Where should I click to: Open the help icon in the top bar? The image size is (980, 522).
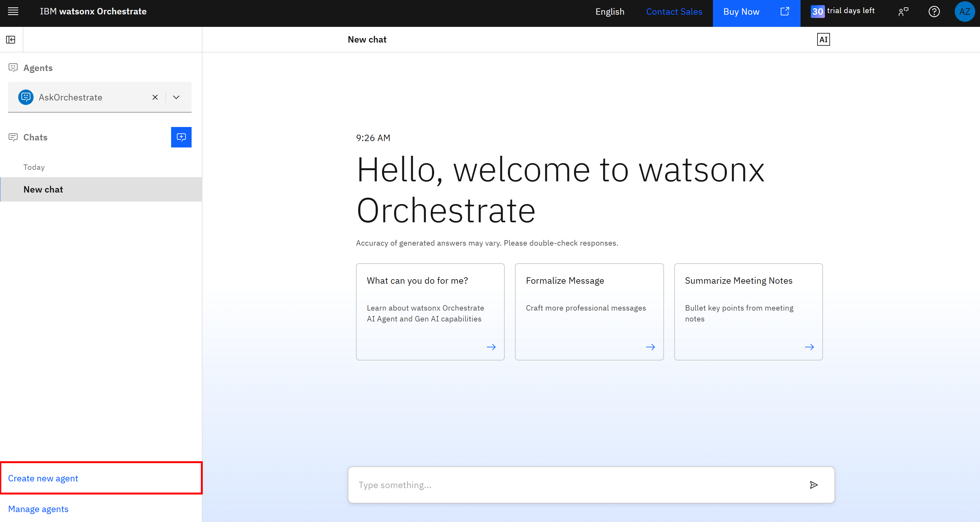click(x=934, y=12)
